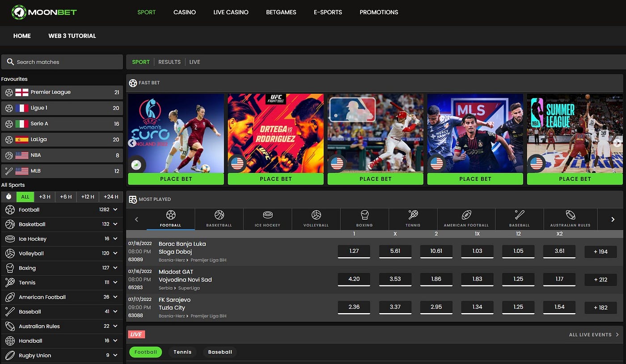
Task: Click the Boxing glove icon in sidebar
Action: tap(10, 268)
